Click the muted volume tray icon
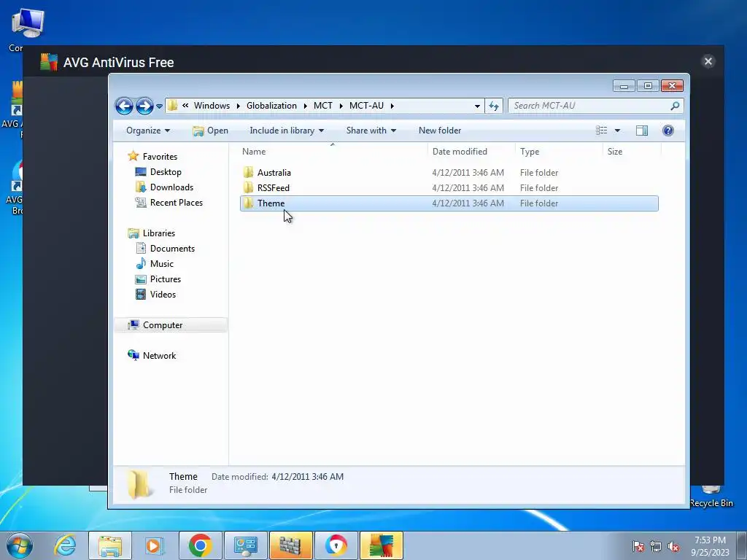 (673, 546)
